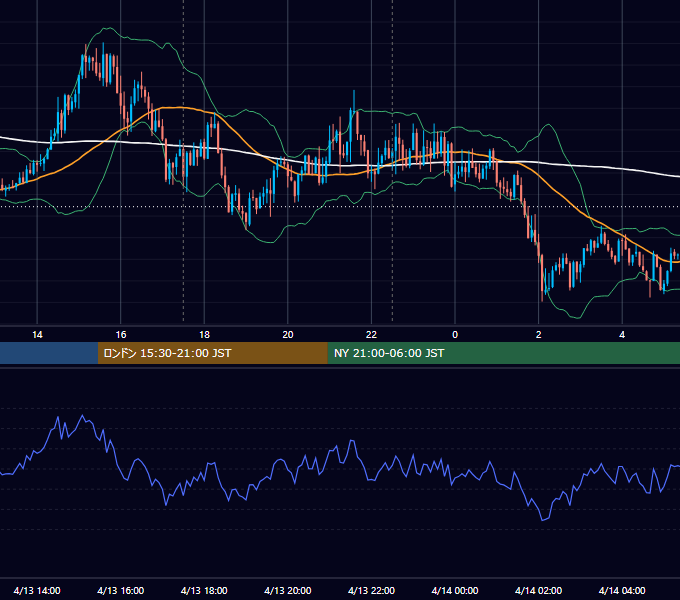Screen dimensions: 680x600
Task: Click the 4/14 02:00 date label
Action: coord(538,590)
